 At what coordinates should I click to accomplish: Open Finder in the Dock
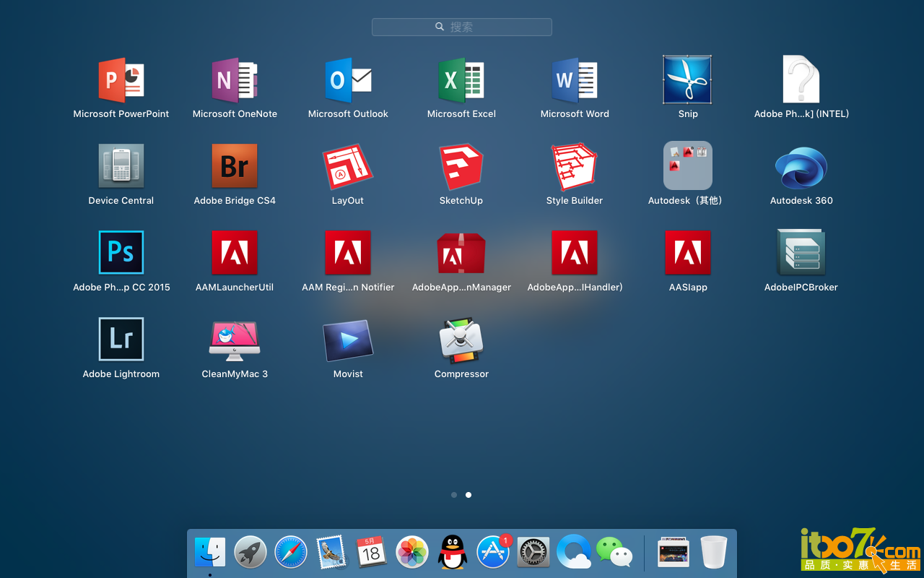(x=210, y=553)
